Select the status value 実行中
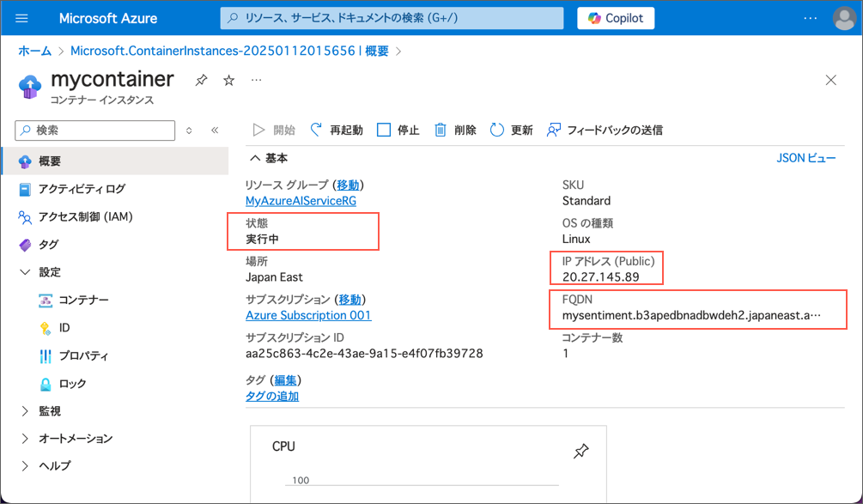Image resolution: width=863 pixels, height=504 pixels. [263, 240]
